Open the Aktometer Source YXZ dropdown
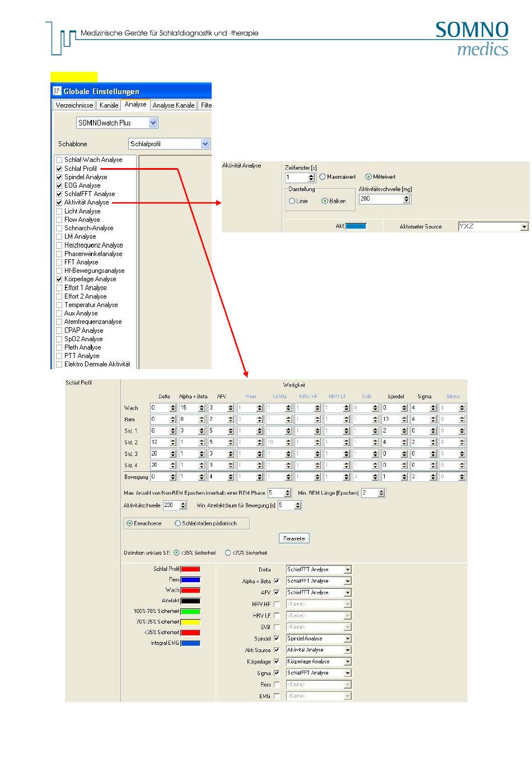 point(524,227)
